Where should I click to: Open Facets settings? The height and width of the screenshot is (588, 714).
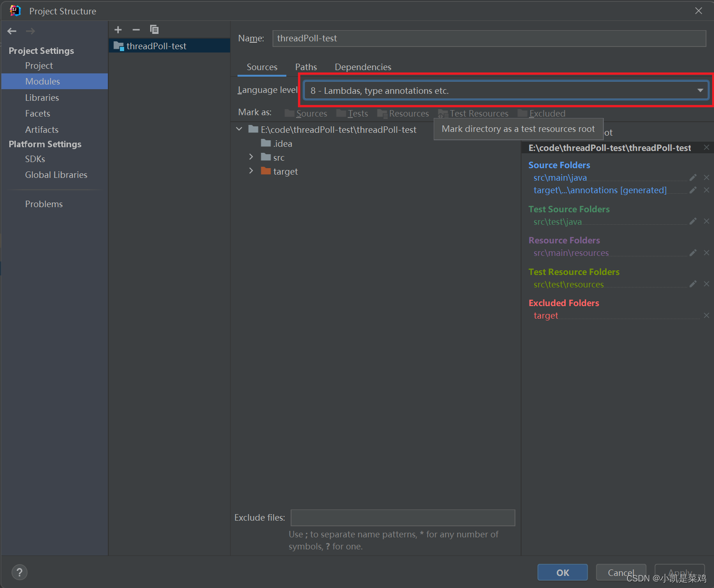coord(38,113)
